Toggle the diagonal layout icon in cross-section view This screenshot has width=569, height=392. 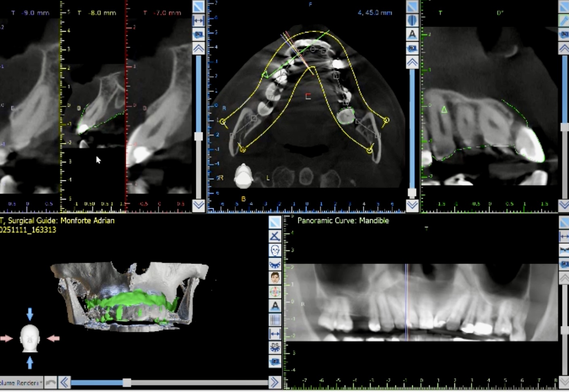[x=198, y=6]
